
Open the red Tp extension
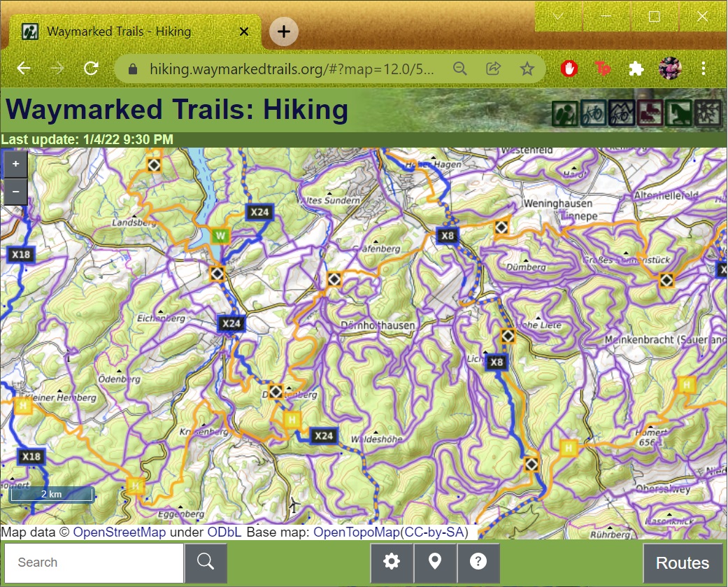[x=603, y=69]
